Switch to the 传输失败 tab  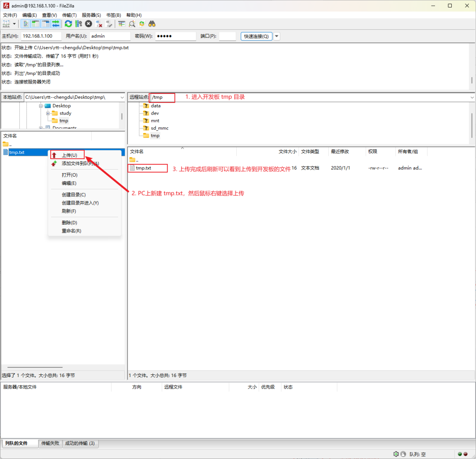pyautogui.click(x=50, y=443)
